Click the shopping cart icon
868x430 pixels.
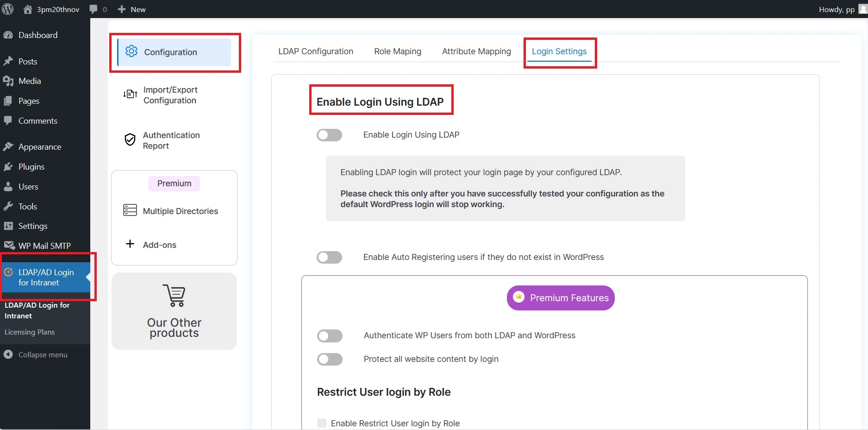pyautogui.click(x=175, y=296)
